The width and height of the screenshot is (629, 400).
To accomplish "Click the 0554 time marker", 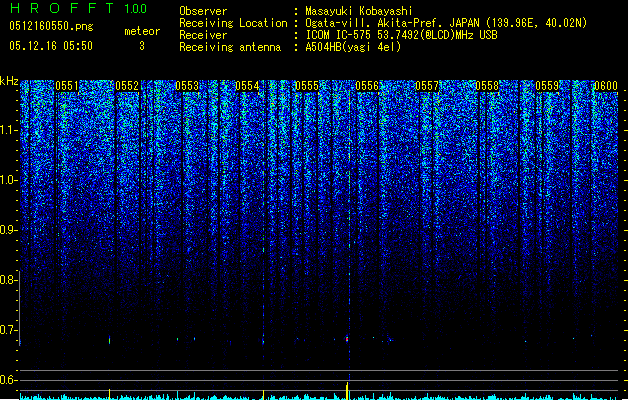I will (247, 86).
